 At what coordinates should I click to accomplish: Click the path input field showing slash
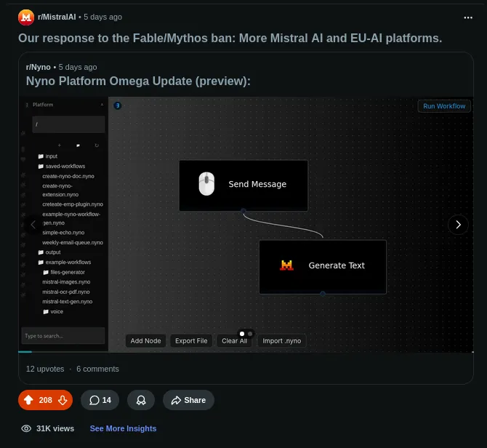point(68,124)
